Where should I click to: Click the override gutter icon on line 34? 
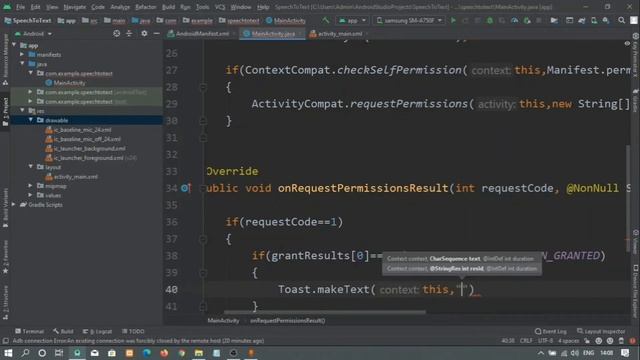point(186,188)
